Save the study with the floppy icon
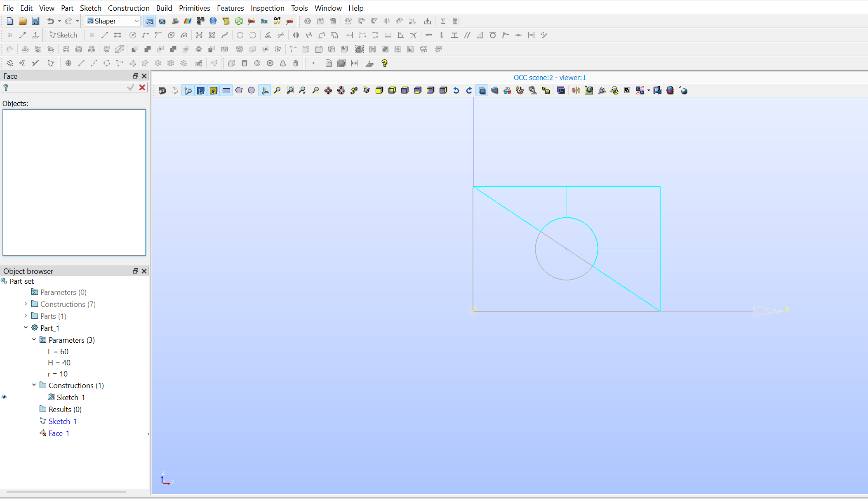The width and height of the screenshot is (868, 499). click(35, 21)
